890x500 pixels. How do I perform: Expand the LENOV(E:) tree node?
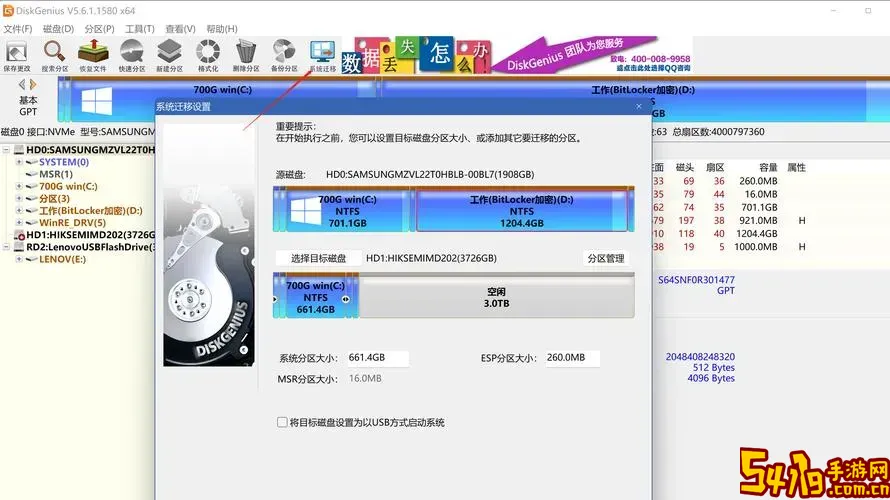(19, 259)
